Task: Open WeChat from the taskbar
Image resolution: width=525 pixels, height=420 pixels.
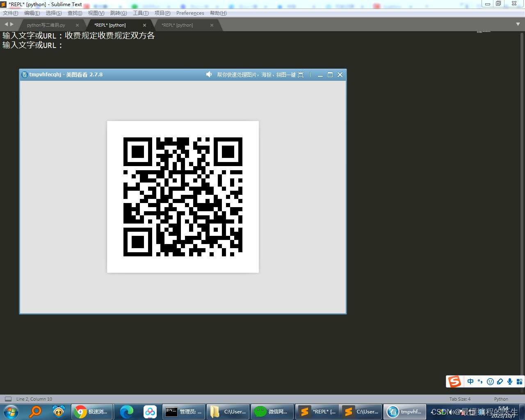Action: pos(272,411)
